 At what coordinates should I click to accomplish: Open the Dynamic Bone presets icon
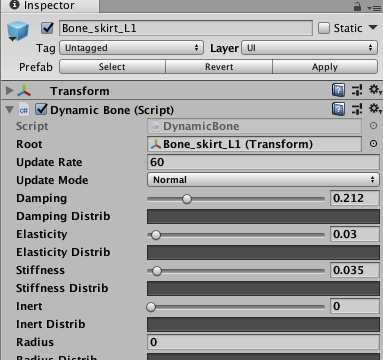pos(357,109)
